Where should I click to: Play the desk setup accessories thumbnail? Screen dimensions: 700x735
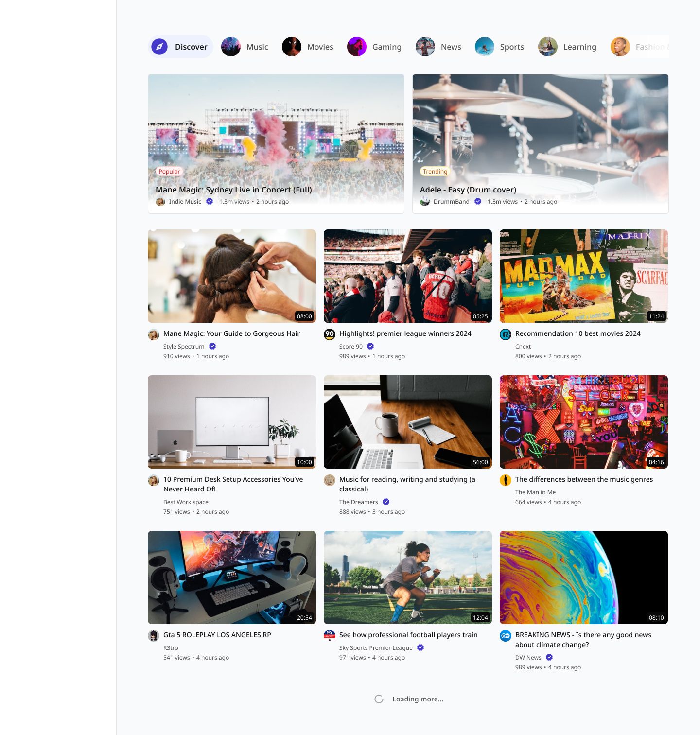point(232,422)
